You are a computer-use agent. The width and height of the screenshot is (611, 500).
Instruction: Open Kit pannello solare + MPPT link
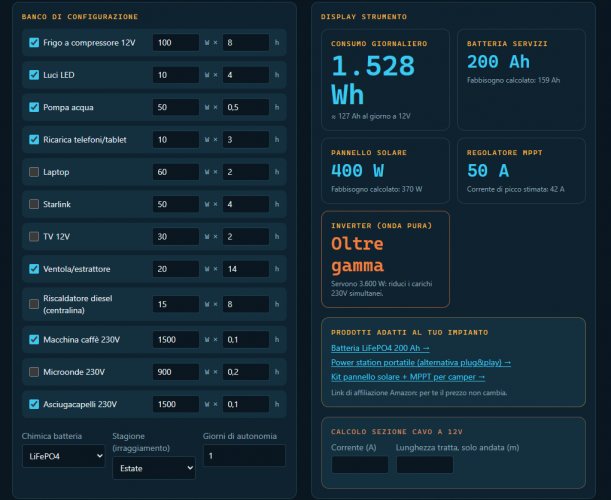coord(408,377)
